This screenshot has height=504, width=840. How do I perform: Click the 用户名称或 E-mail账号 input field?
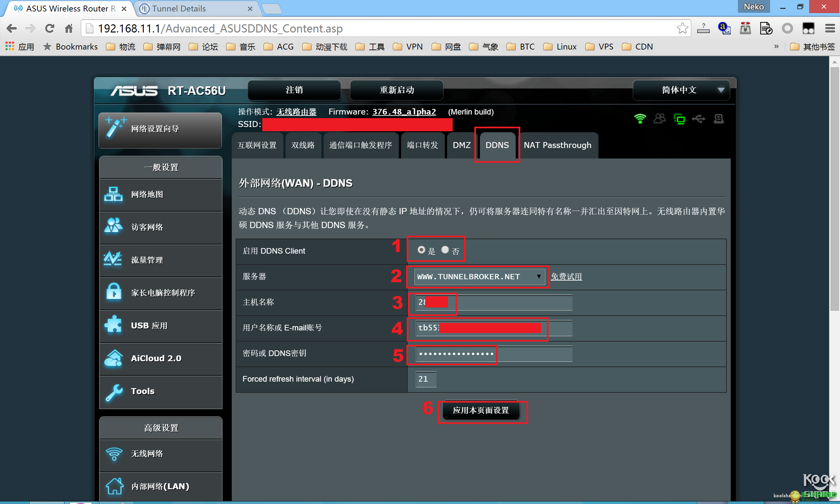tap(494, 328)
